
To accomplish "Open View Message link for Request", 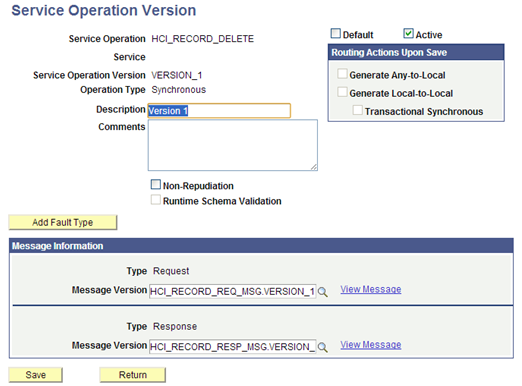I will (371, 289).
